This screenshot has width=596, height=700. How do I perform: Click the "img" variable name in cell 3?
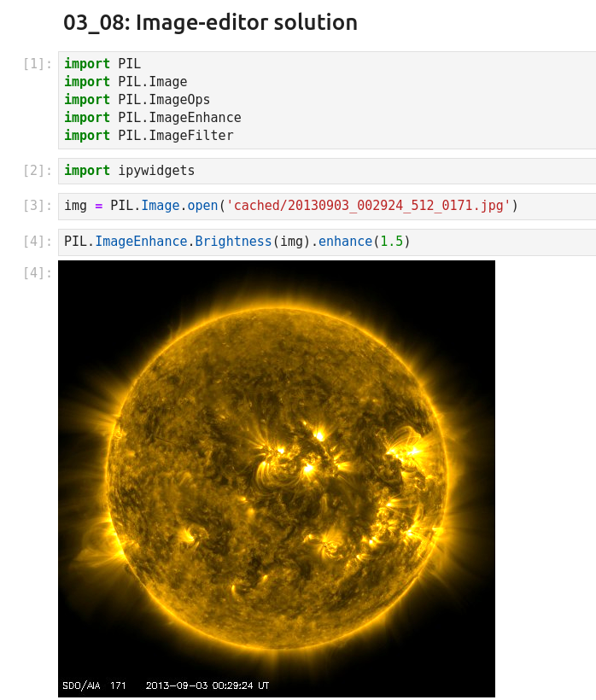pyautogui.click(x=75, y=206)
